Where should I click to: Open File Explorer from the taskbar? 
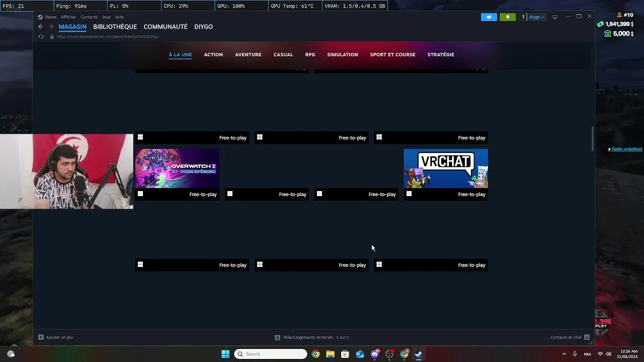point(330,354)
